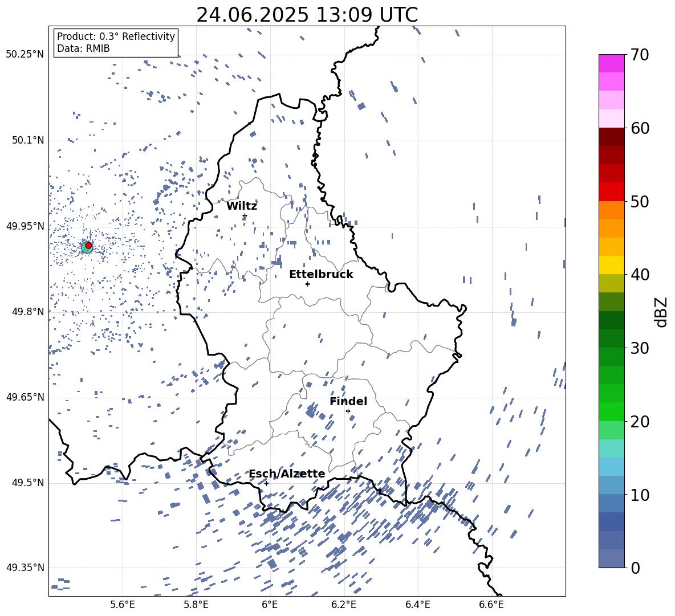Click the 49.35°N latitude label
675x616 pixels.
pos(25,568)
